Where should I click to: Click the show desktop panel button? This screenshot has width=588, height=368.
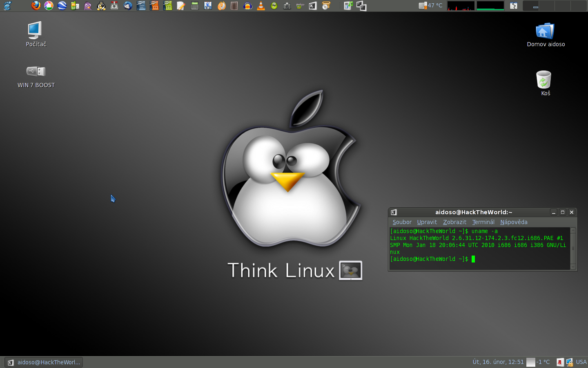point(514,6)
